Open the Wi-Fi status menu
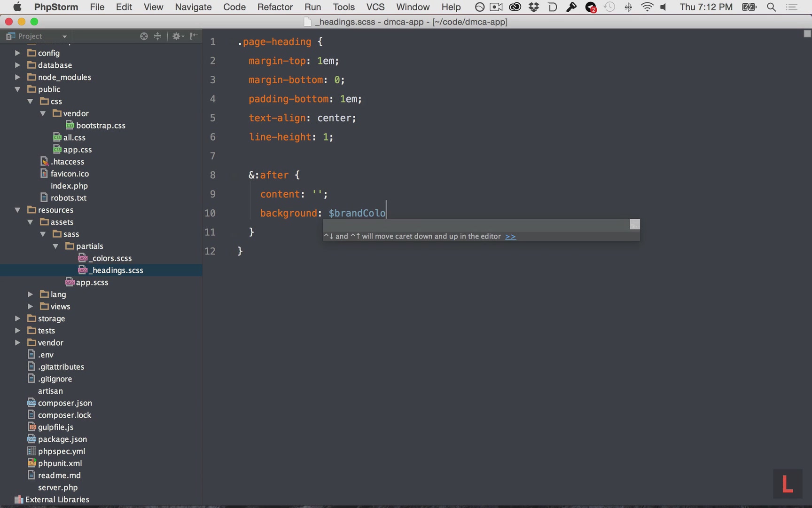The height and width of the screenshot is (508, 812). pos(647,7)
